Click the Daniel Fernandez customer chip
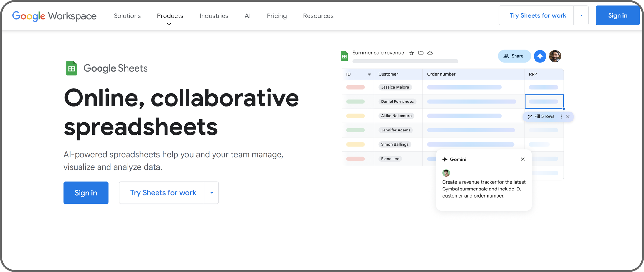 click(x=397, y=102)
